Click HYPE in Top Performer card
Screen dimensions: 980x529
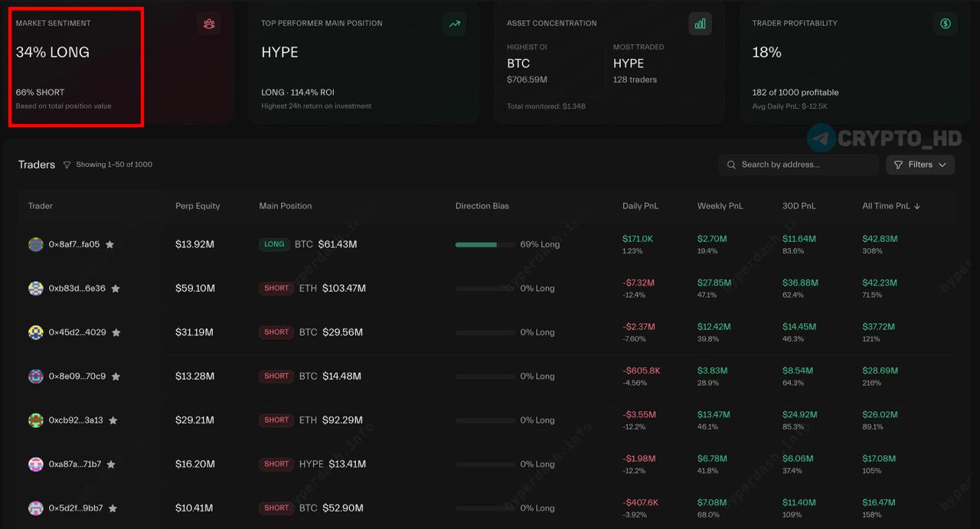point(279,52)
